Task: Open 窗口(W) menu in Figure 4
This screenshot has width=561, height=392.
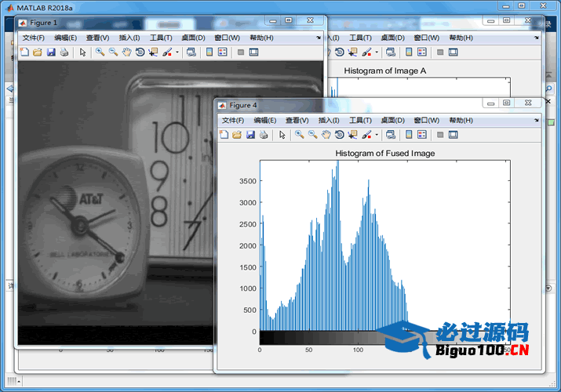Action: coord(426,121)
